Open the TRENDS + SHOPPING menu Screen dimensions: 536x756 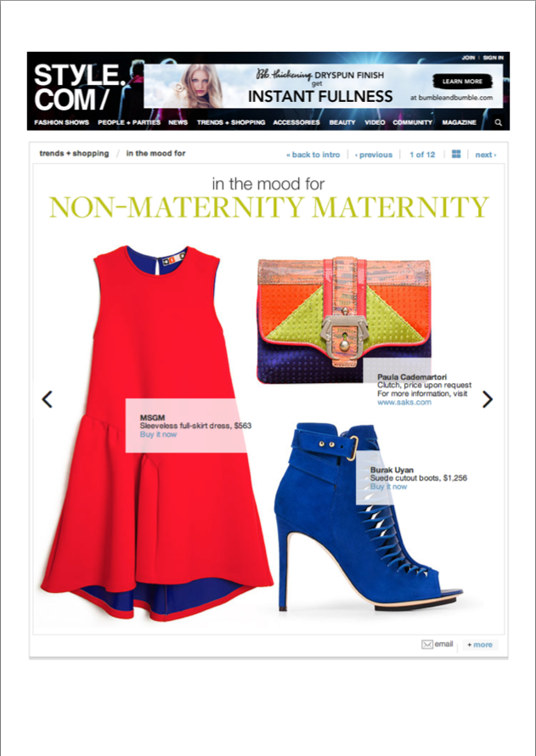(231, 122)
